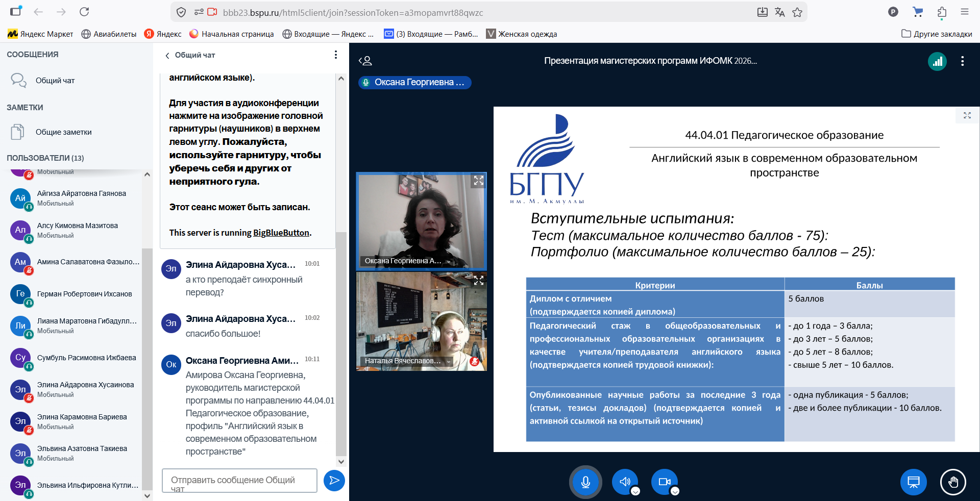This screenshot has width=980, height=501.
Task: Focus the chat message input field
Action: tap(239, 481)
